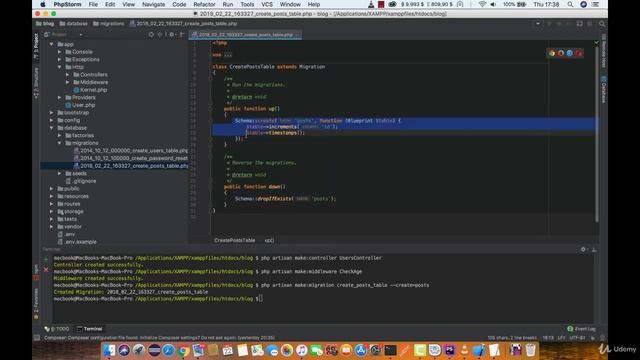Open iTunes music icon in the Dock

(302, 350)
